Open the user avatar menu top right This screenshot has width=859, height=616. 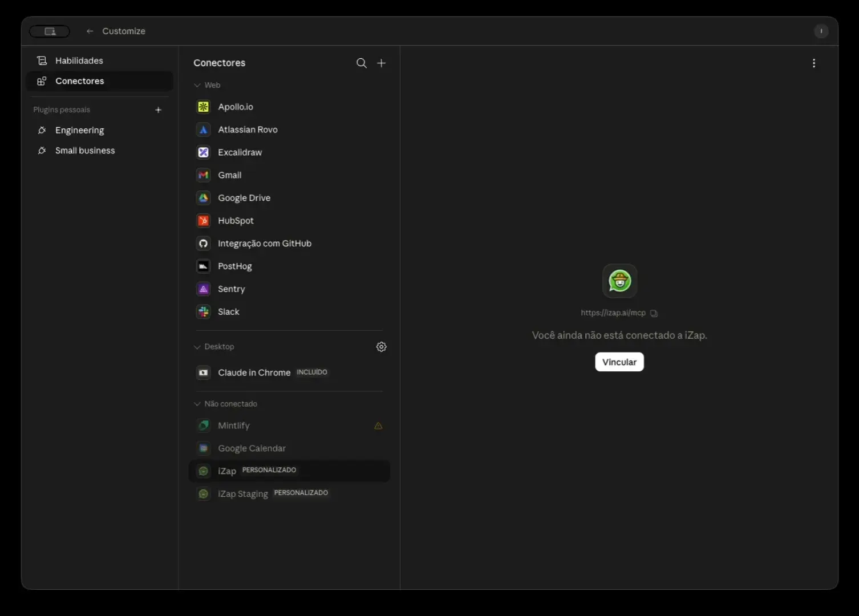coord(821,31)
